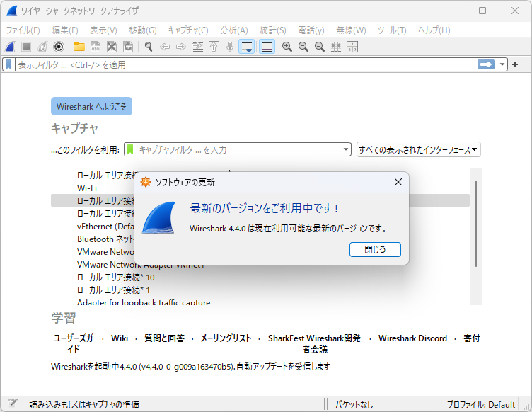Go back in packet history arrow
This screenshot has width=532, height=412.
point(165,47)
